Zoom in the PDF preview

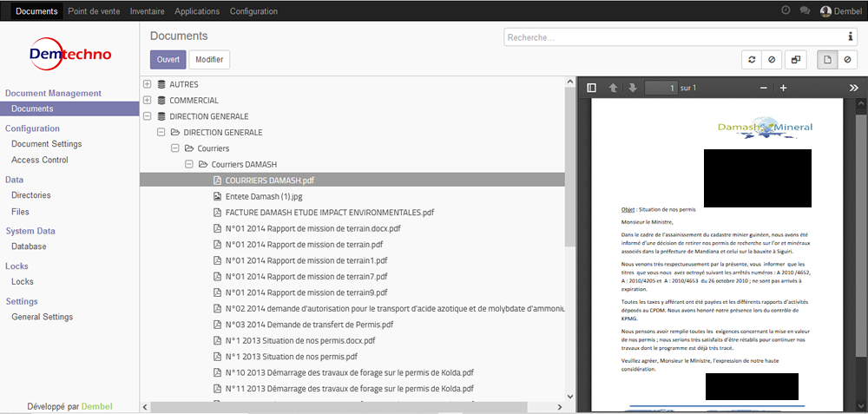(x=783, y=88)
